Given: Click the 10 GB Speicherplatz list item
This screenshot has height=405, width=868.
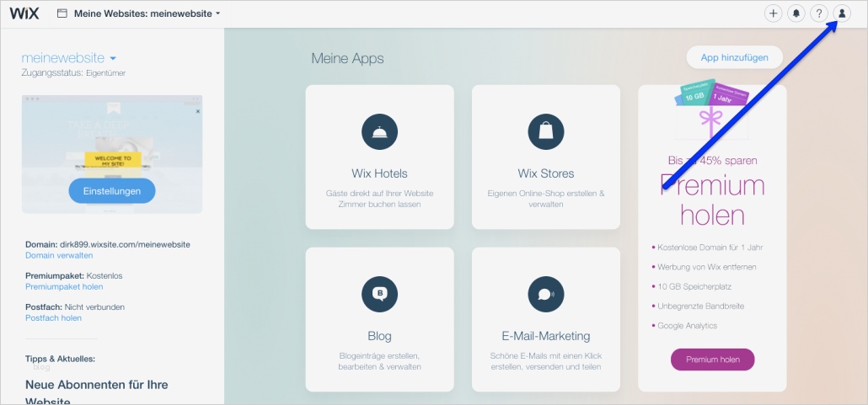Looking at the screenshot, I should 693,286.
